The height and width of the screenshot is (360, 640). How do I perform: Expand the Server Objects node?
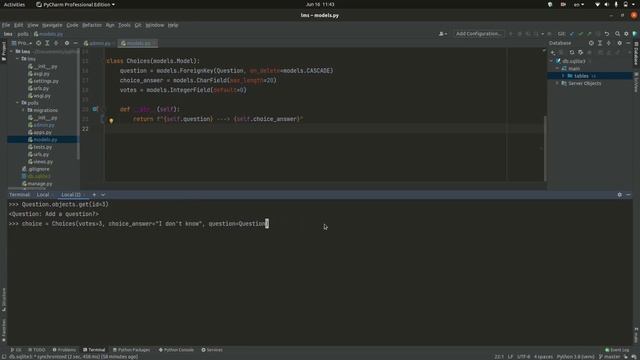point(557,83)
